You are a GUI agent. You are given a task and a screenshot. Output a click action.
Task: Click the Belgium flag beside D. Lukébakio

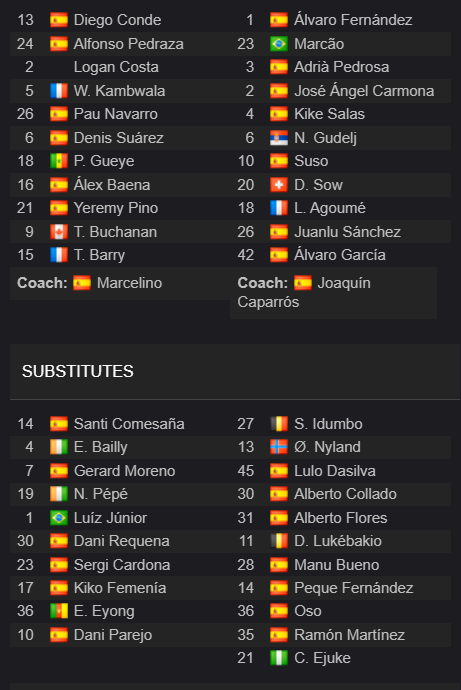point(279,541)
